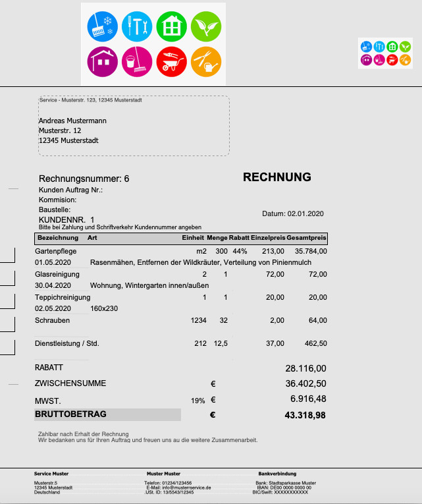Click the Bankverbindung footer heading
The width and height of the screenshot is (422, 504).
(277, 474)
